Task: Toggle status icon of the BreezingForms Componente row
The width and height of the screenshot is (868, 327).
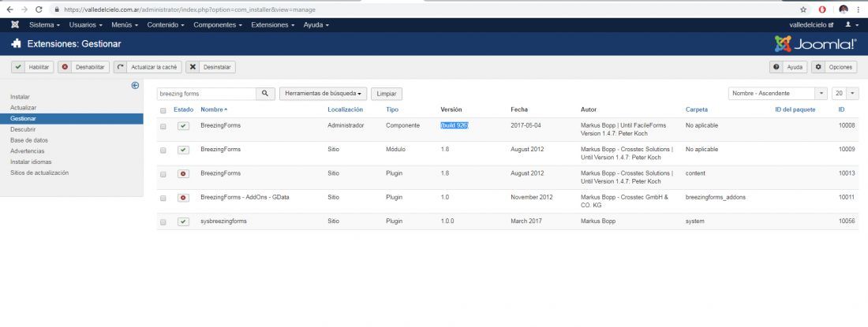Action: click(x=183, y=126)
